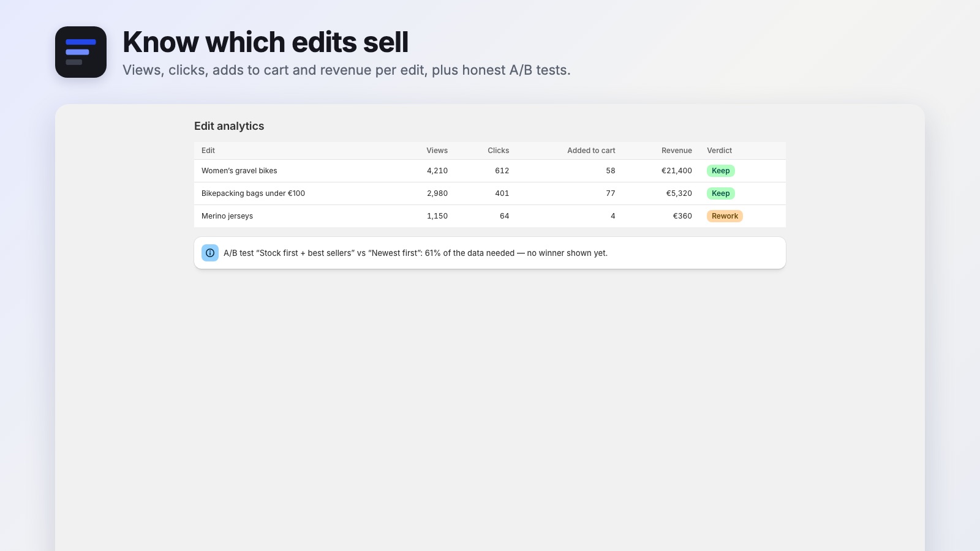Click the €5,320 revenue value
The height and width of the screenshot is (551, 980).
[x=679, y=193]
